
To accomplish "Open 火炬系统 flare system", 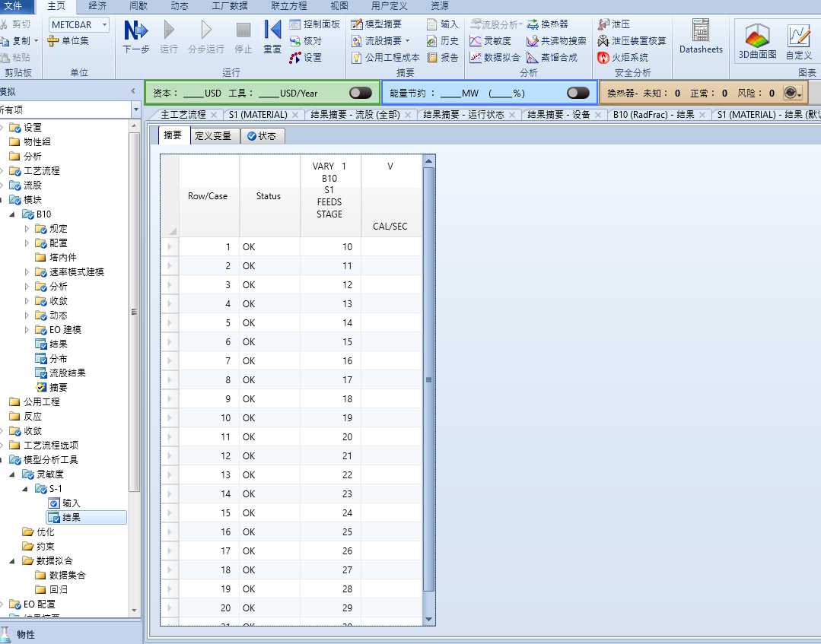I will pyautogui.click(x=622, y=58).
